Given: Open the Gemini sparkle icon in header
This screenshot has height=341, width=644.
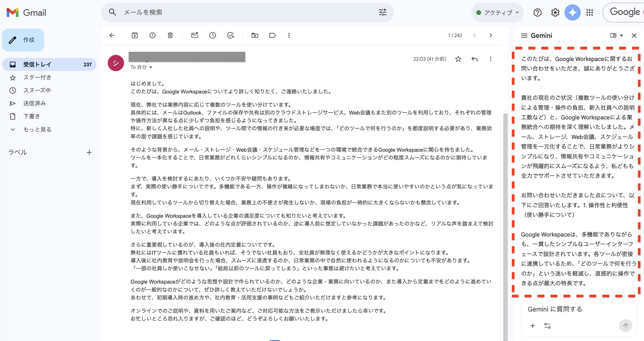Looking at the screenshot, I should [572, 12].
